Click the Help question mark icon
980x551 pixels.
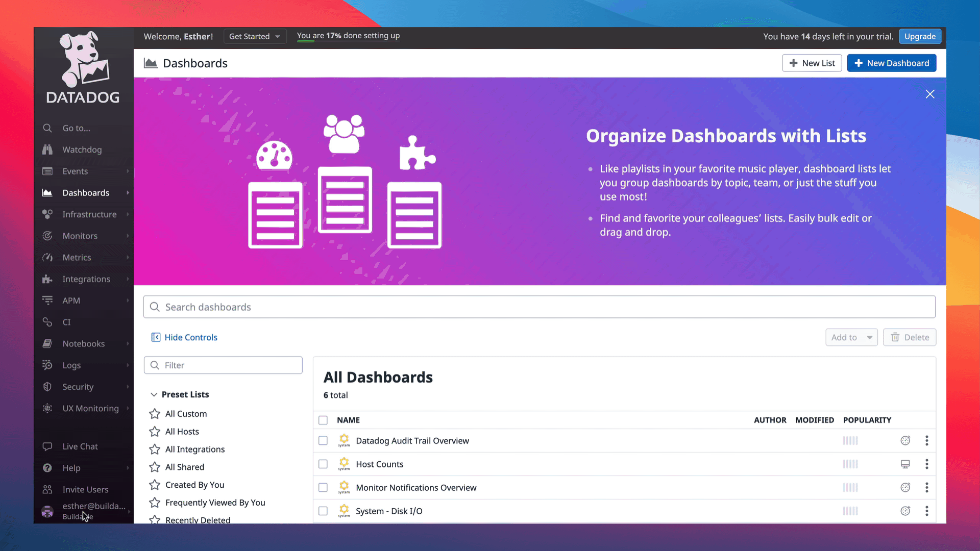(x=47, y=468)
